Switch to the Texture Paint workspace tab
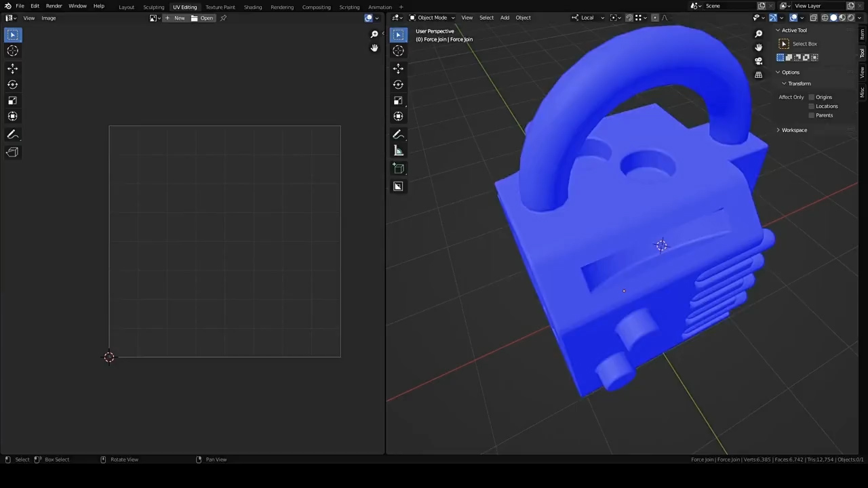 tap(220, 7)
